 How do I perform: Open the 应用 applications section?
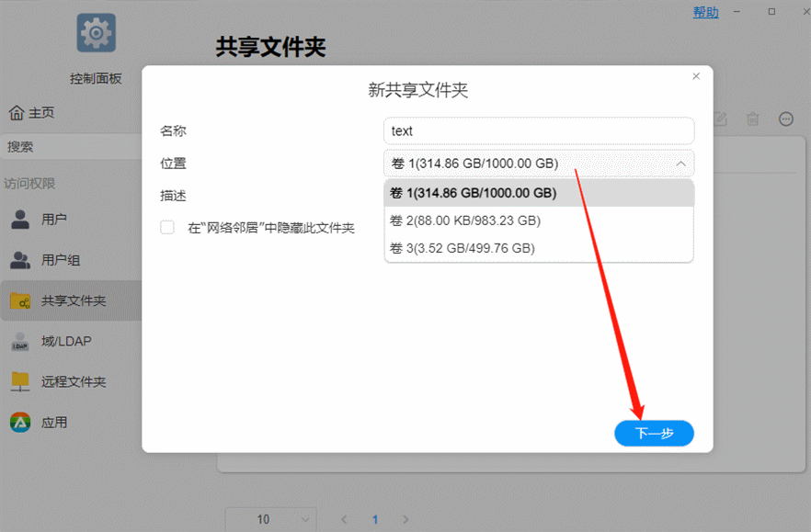(71, 423)
